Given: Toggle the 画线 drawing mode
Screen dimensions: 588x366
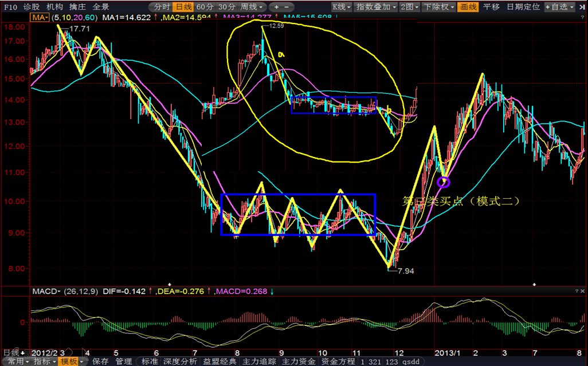Looking at the screenshot, I should point(468,7).
